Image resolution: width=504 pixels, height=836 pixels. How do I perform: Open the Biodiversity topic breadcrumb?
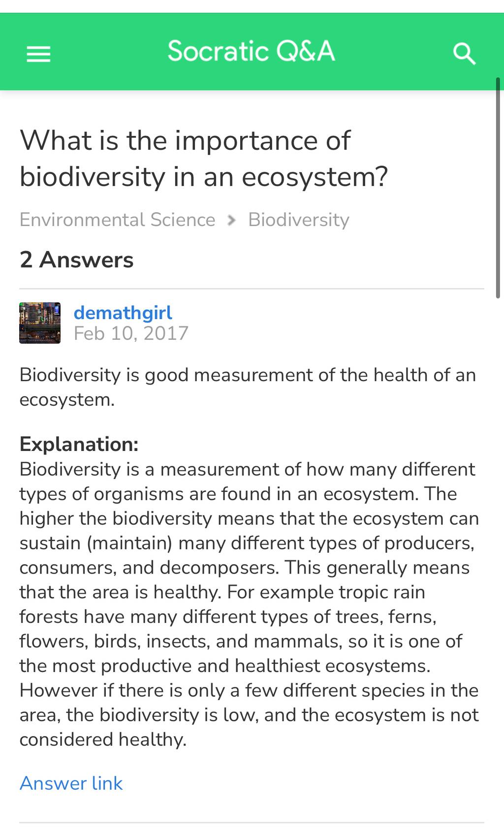tap(298, 220)
